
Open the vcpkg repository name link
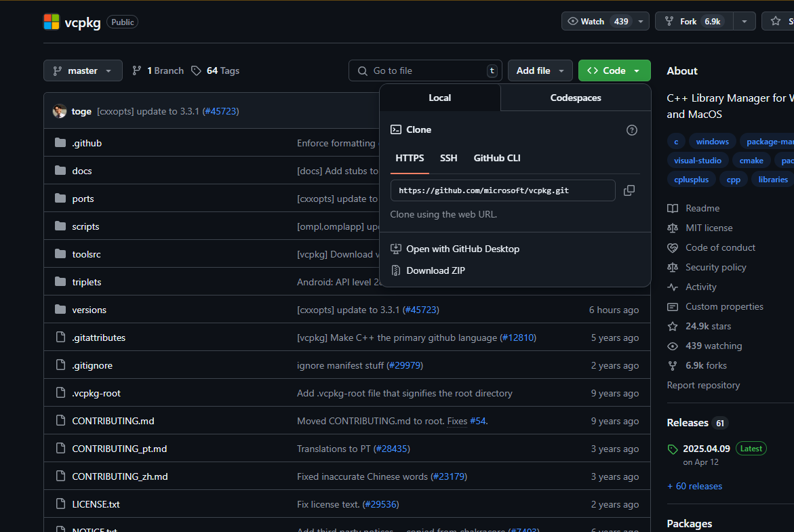(x=83, y=22)
